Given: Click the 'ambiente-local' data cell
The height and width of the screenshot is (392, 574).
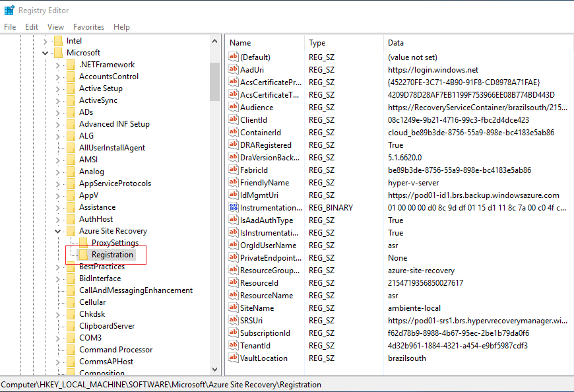Looking at the screenshot, I should point(414,308).
